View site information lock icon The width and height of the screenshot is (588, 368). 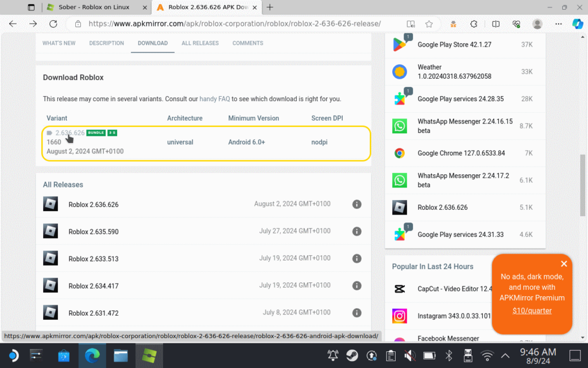[78, 24]
